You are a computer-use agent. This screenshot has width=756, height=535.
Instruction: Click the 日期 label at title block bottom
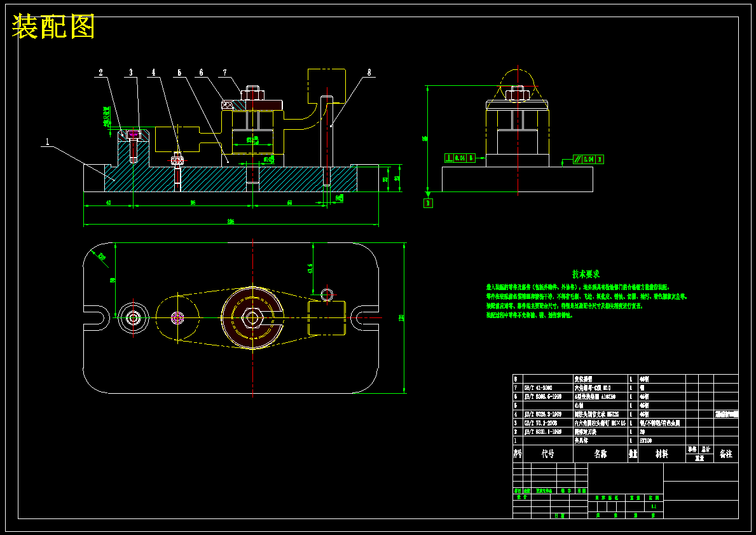560,516
